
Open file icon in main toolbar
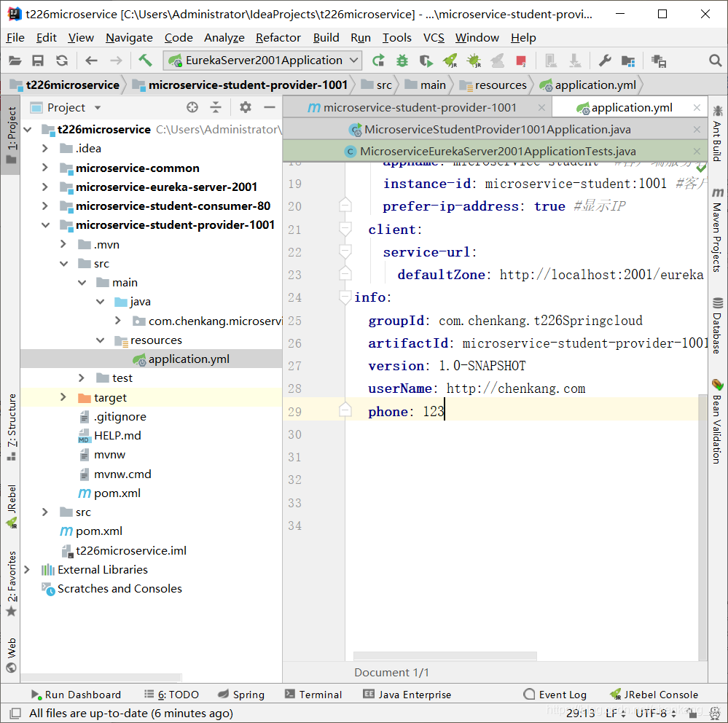click(15, 60)
